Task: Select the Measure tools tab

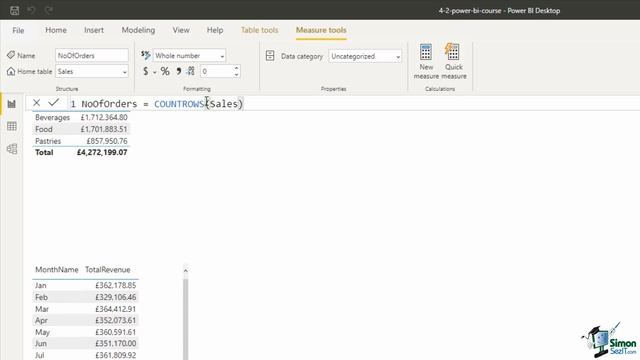Action: pyautogui.click(x=321, y=30)
